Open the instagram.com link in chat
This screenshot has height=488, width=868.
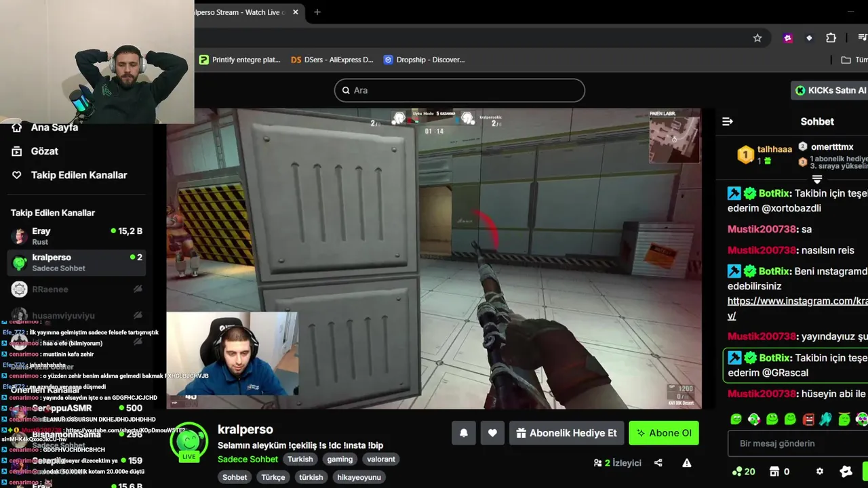797,308
